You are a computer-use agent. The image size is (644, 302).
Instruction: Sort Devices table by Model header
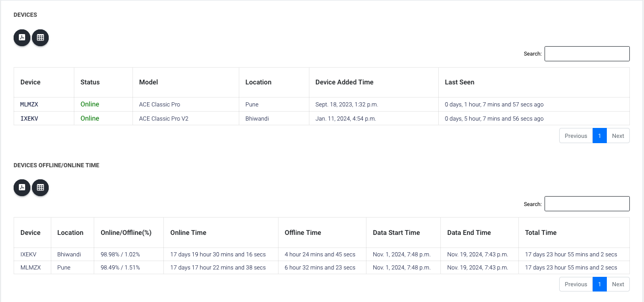pos(149,82)
